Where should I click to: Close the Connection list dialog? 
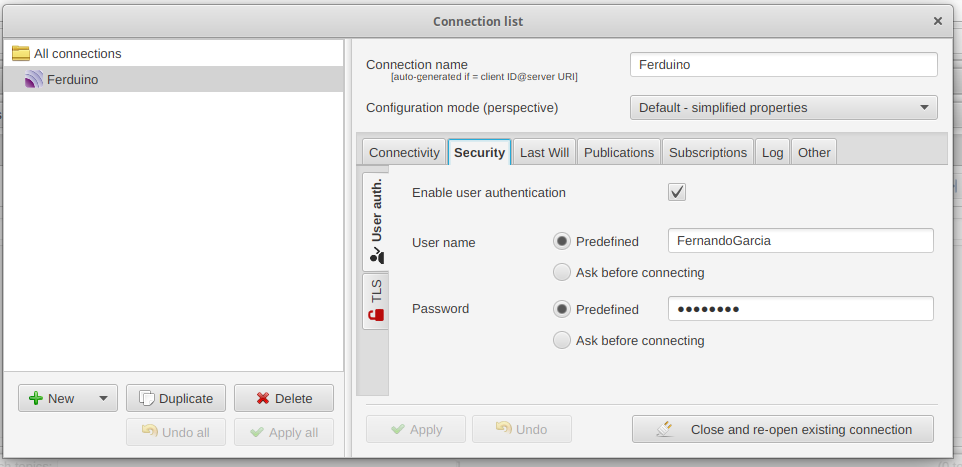938,21
